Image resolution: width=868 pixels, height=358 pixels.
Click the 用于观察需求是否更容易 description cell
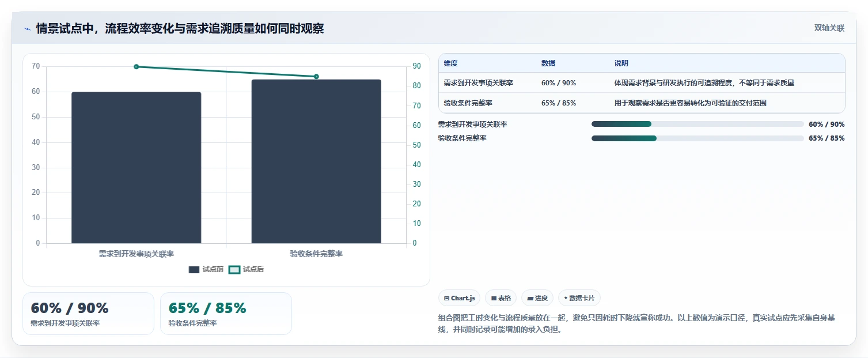pyautogui.click(x=691, y=103)
